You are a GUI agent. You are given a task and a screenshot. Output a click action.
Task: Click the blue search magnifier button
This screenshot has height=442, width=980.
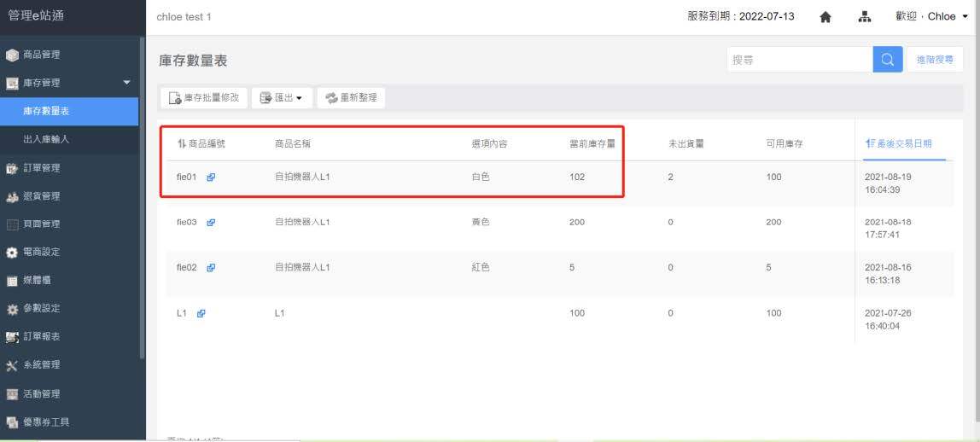(x=887, y=60)
